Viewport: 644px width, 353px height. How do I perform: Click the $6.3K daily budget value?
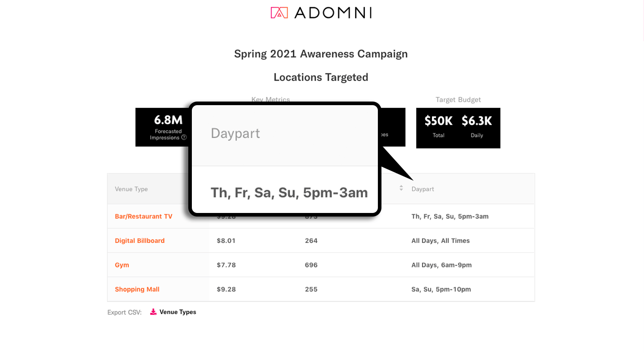pos(477,121)
